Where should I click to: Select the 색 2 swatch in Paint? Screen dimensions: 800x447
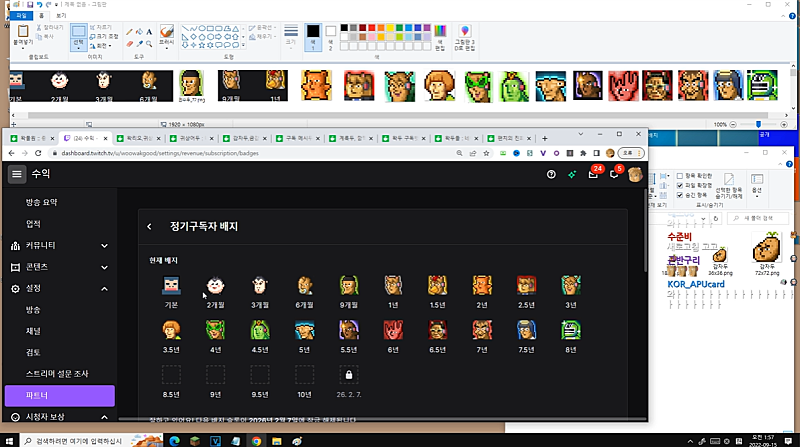[331, 37]
